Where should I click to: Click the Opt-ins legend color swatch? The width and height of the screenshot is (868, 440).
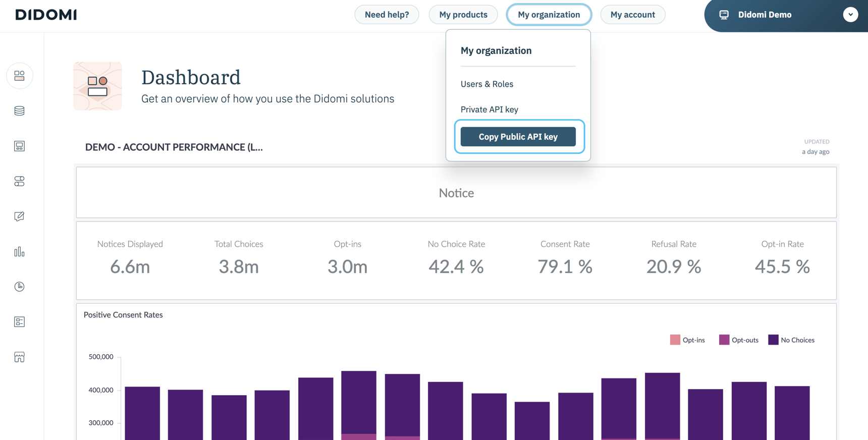[675, 340]
